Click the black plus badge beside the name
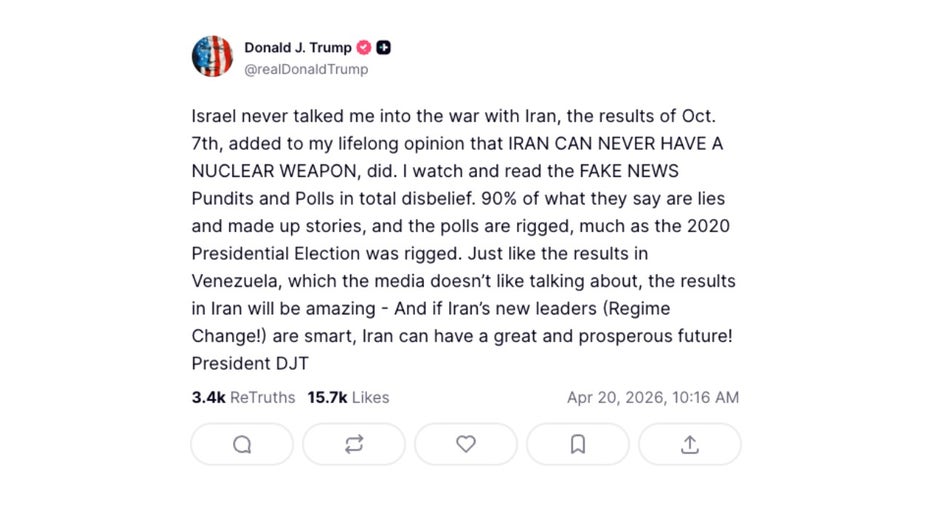 [x=384, y=47]
